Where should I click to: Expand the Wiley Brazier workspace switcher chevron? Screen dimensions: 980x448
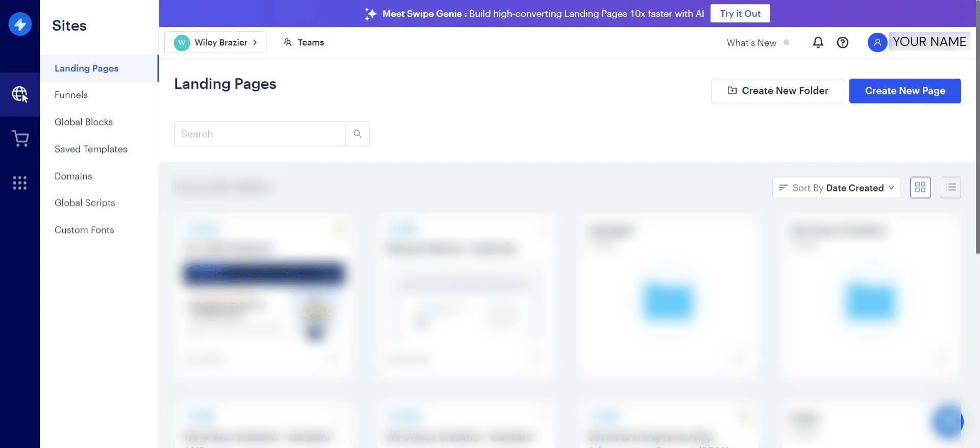pos(255,42)
